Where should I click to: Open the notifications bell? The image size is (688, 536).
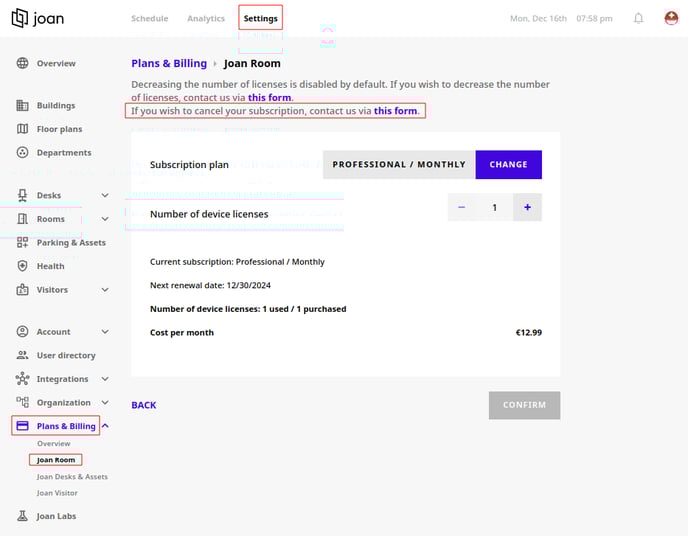638,18
